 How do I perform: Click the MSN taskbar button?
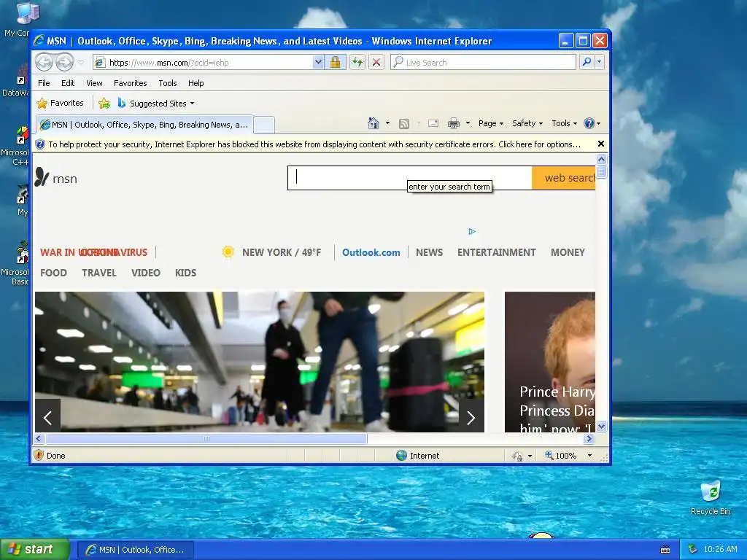click(135, 550)
